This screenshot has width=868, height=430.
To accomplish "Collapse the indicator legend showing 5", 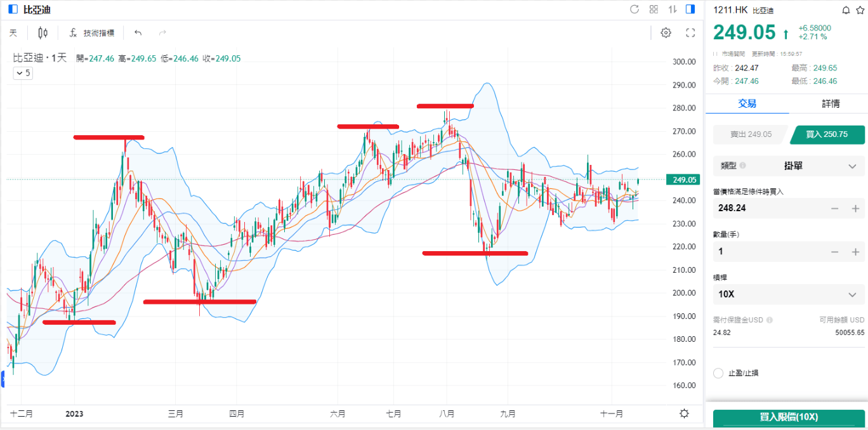I will (22, 73).
